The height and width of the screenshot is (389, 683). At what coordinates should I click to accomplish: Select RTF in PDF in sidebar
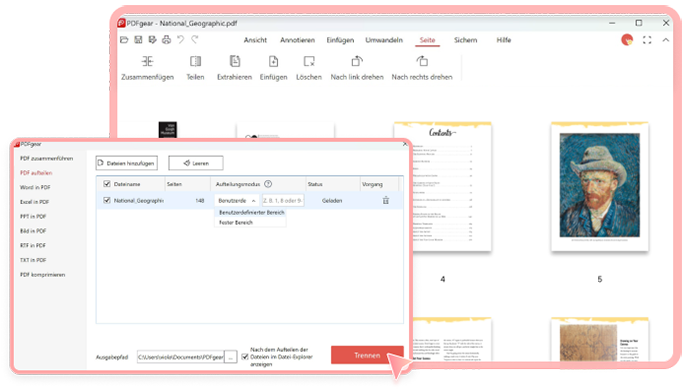point(33,246)
